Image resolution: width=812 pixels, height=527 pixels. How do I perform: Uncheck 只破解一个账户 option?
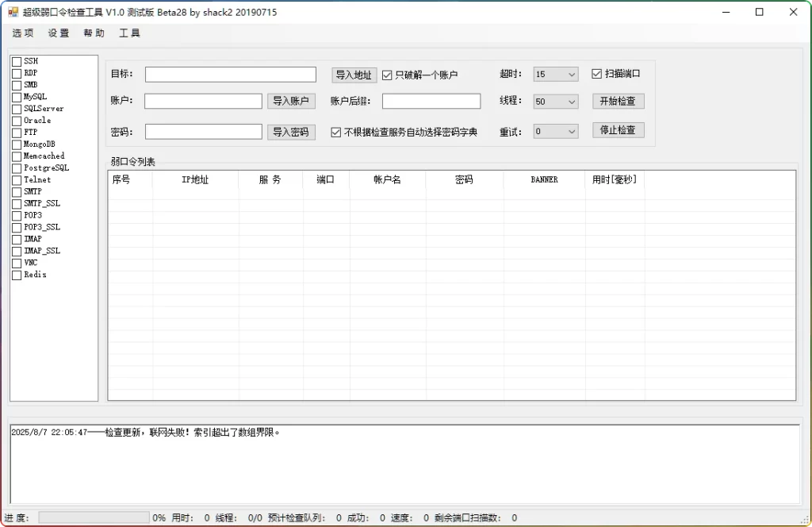pyautogui.click(x=387, y=75)
